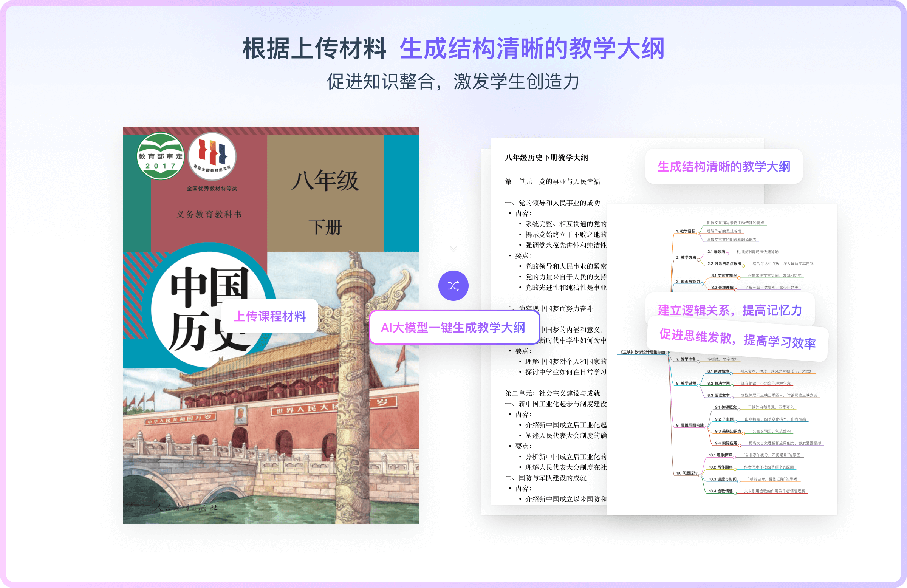Click the green 教育部审定 2017 badge
The height and width of the screenshot is (588, 907).
pos(161,156)
